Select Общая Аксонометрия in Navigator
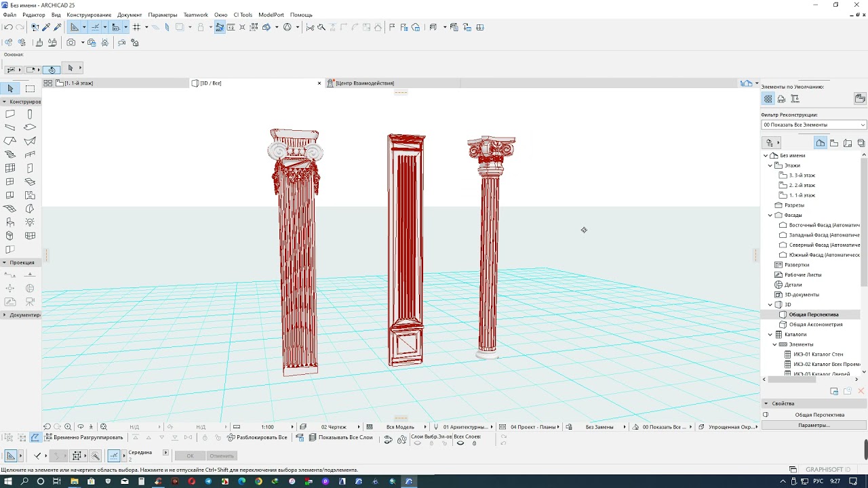 point(815,325)
